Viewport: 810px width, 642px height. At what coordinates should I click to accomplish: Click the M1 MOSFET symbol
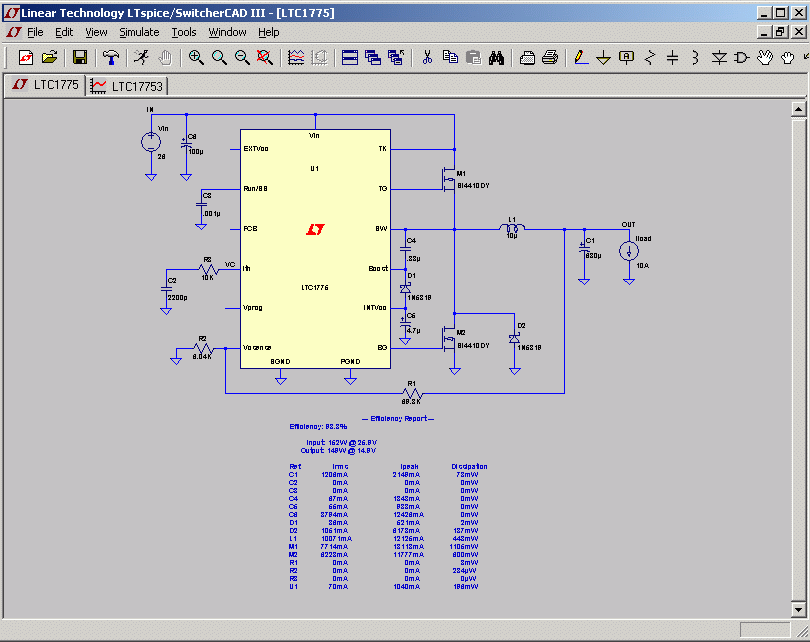(x=449, y=179)
